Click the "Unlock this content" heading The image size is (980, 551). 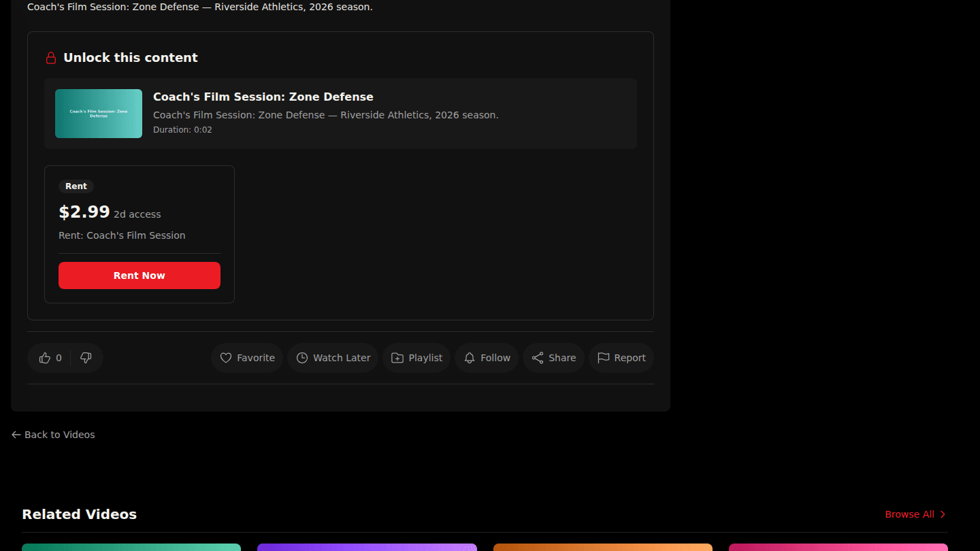pyautogui.click(x=131, y=58)
